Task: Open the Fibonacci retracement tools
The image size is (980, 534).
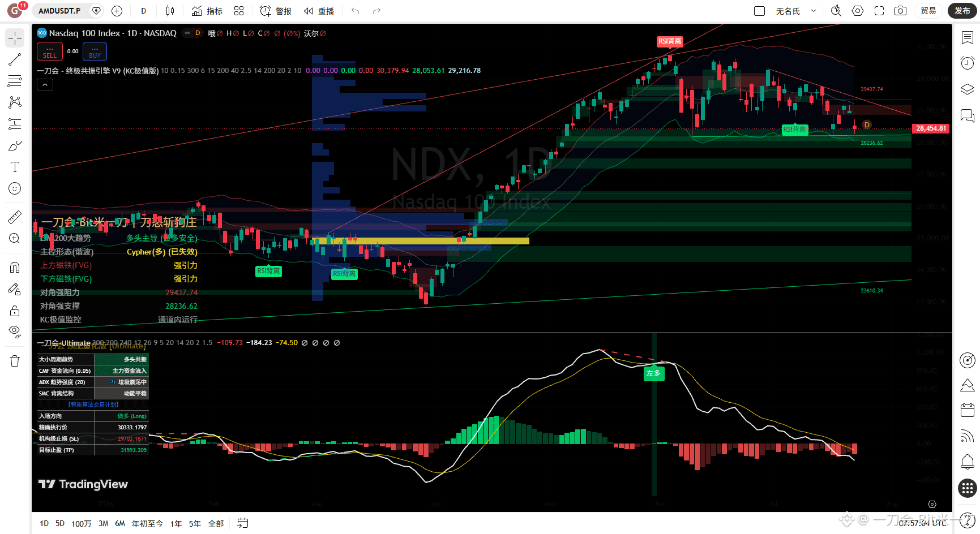Action: (15, 81)
